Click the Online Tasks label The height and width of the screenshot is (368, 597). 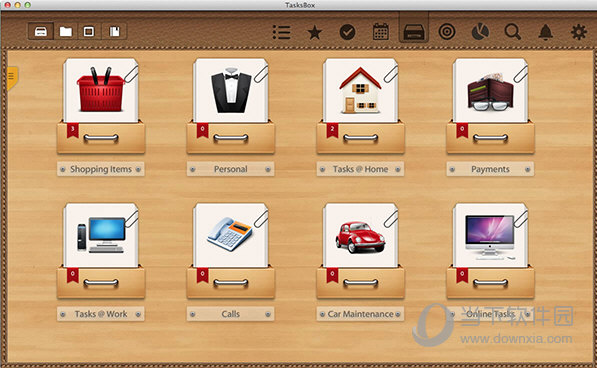(x=490, y=314)
